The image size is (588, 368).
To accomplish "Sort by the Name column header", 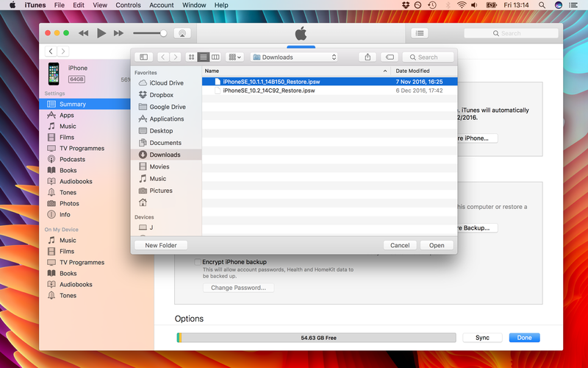I will pos(296,71).
